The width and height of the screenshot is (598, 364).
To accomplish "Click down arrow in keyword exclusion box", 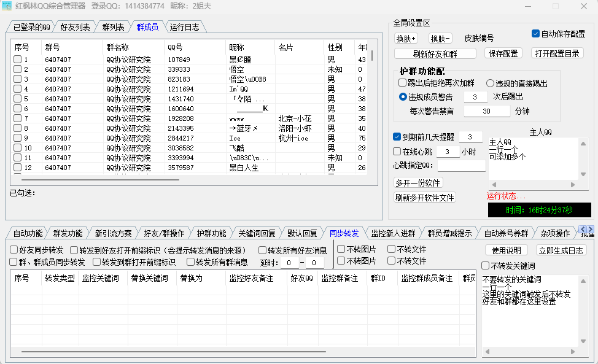I will point(584,342).
